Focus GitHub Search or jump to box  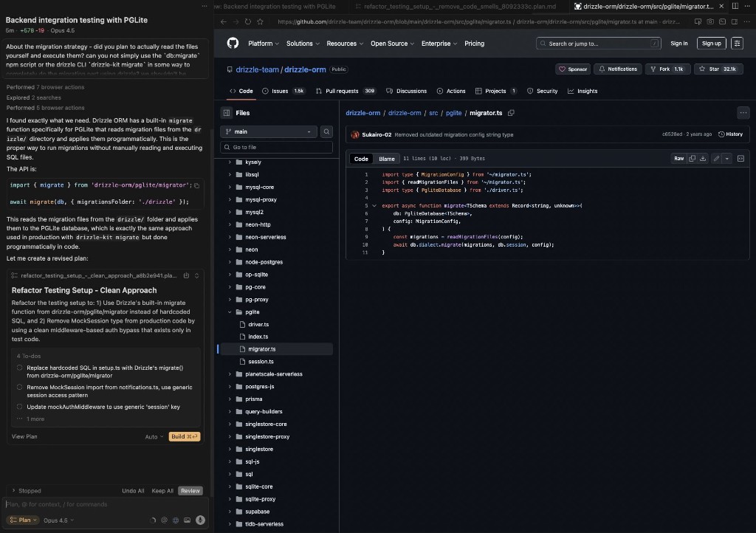click(x=598, y=44)
